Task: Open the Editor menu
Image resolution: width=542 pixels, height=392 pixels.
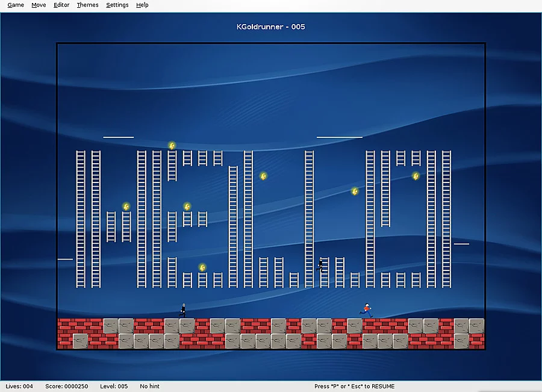Action: [x=61, y=5]
